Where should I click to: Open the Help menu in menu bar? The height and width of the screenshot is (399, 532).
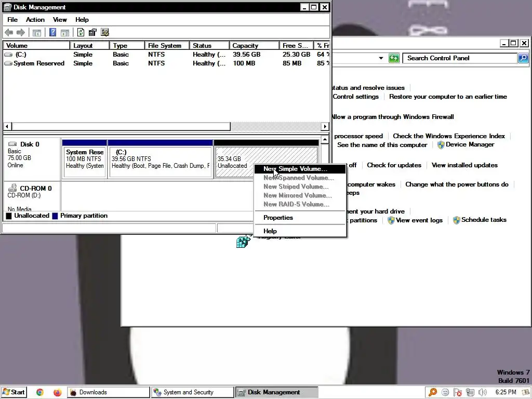click(x=82, y=20)
